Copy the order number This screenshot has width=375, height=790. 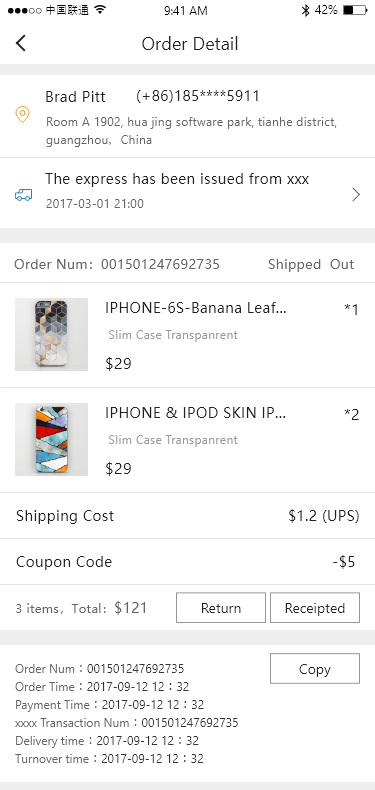pos(315,669)
